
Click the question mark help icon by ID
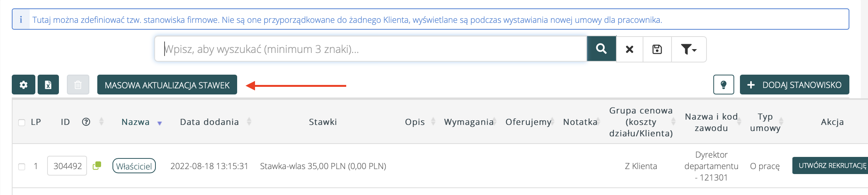coord(86,122)
